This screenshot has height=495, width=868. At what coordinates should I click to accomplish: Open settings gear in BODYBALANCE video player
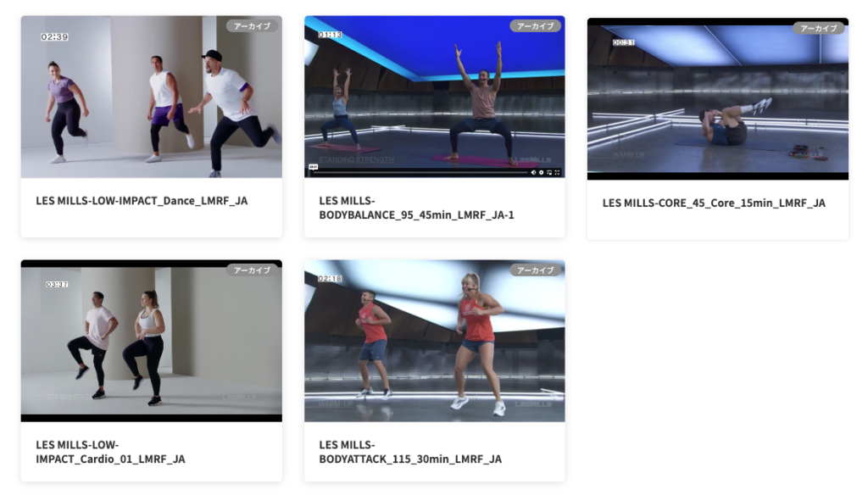click(542, 172)
